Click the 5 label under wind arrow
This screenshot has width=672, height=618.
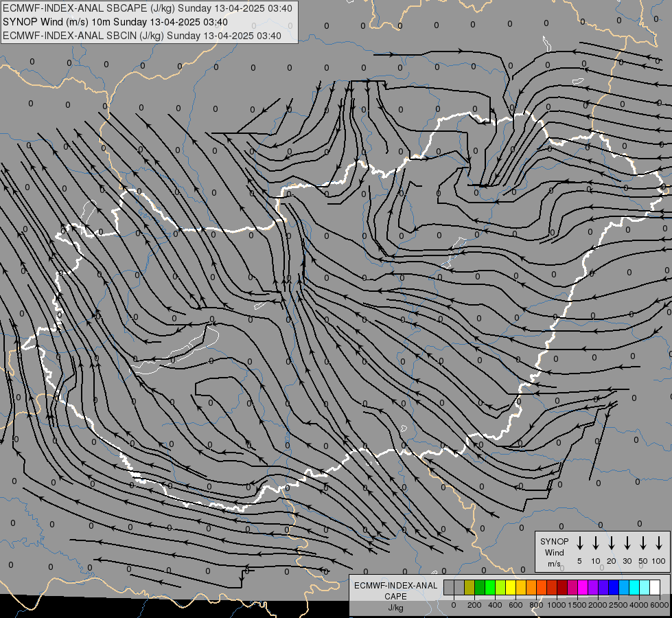coord(579,561)
